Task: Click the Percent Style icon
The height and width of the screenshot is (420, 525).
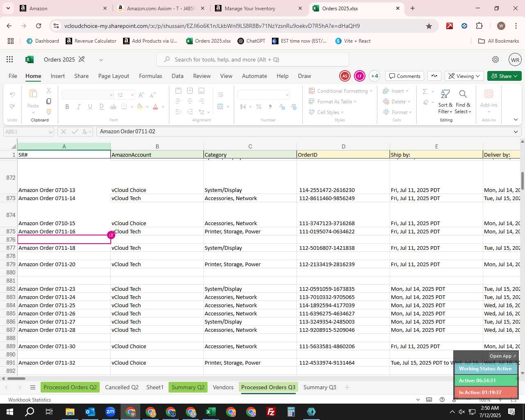Action: pos(259,107)
